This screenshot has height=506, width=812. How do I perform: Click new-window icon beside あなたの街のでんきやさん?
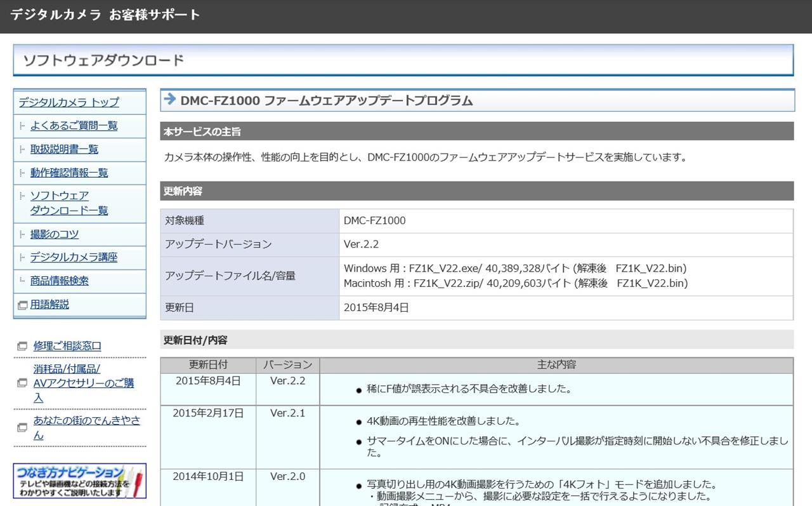pos(22,428)
